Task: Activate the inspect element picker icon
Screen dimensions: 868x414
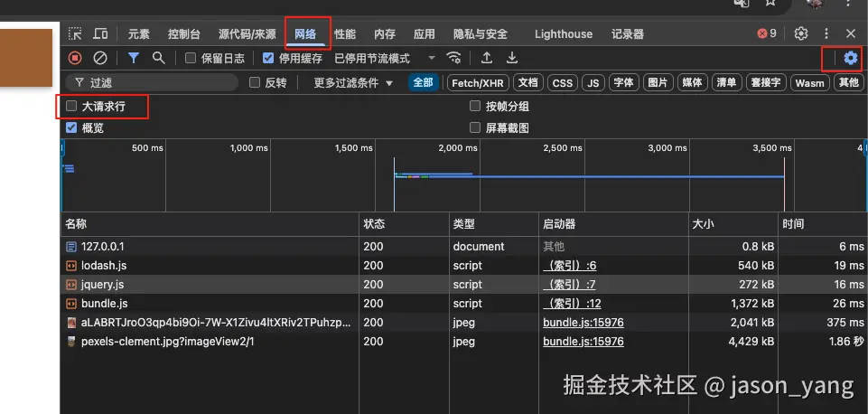Action: click(75, 33)
